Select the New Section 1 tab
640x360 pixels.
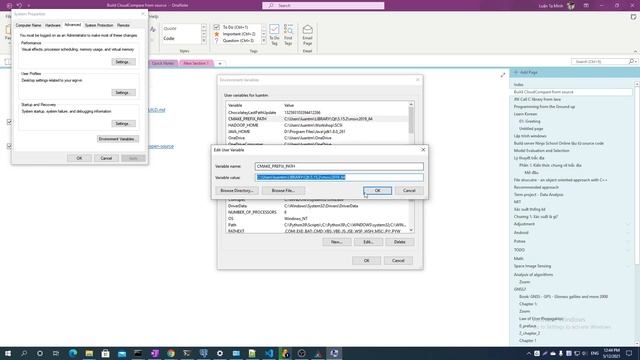tap(196, 63)
